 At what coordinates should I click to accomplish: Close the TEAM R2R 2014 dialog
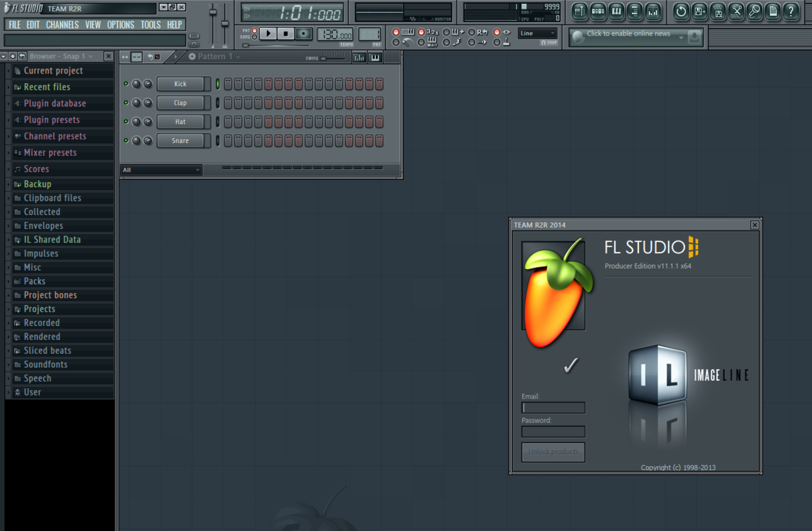754,225
